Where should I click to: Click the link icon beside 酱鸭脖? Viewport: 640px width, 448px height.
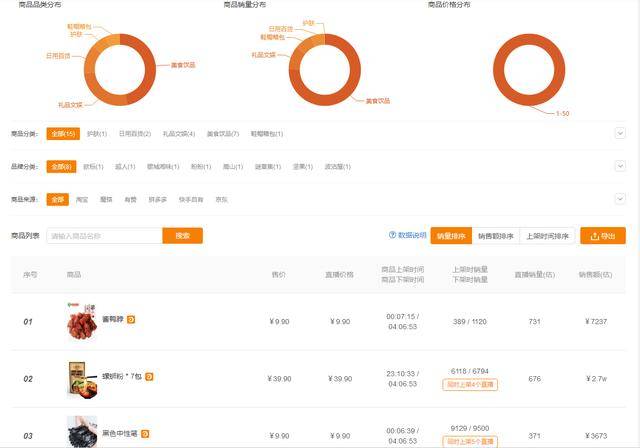(x=131, y=320)
